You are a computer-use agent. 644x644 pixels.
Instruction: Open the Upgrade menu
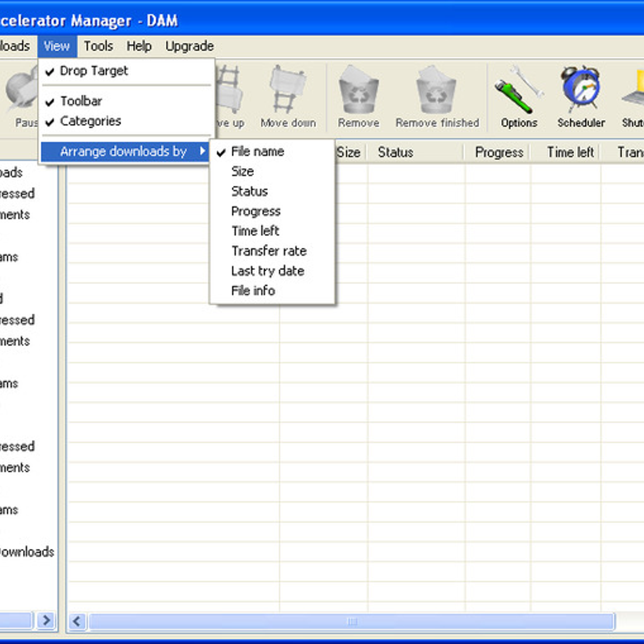tap(190, 46)
